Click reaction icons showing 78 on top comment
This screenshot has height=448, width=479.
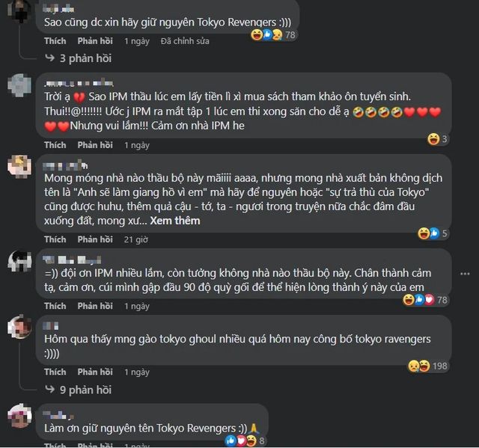(x=273, y=35)
